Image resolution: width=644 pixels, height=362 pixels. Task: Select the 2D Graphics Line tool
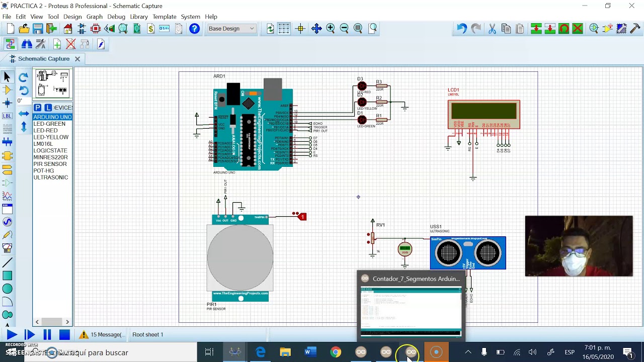click(7, 262)
